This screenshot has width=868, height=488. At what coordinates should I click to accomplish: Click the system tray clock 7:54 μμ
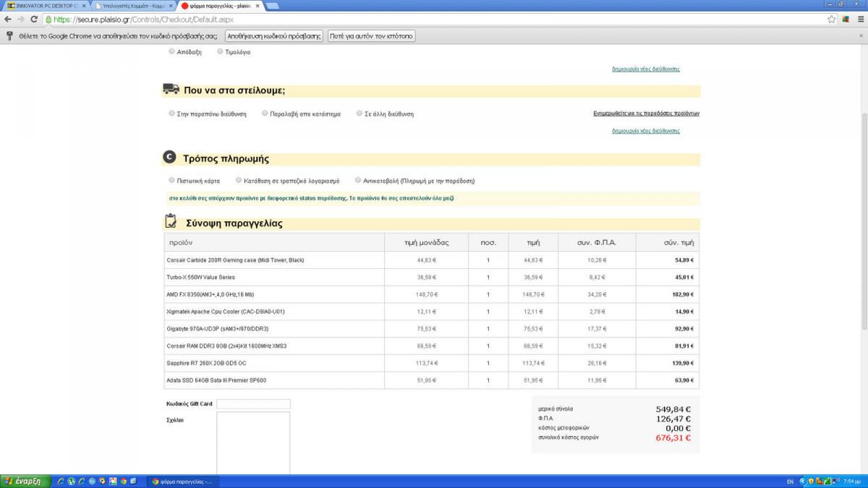[x=852, y=481]
